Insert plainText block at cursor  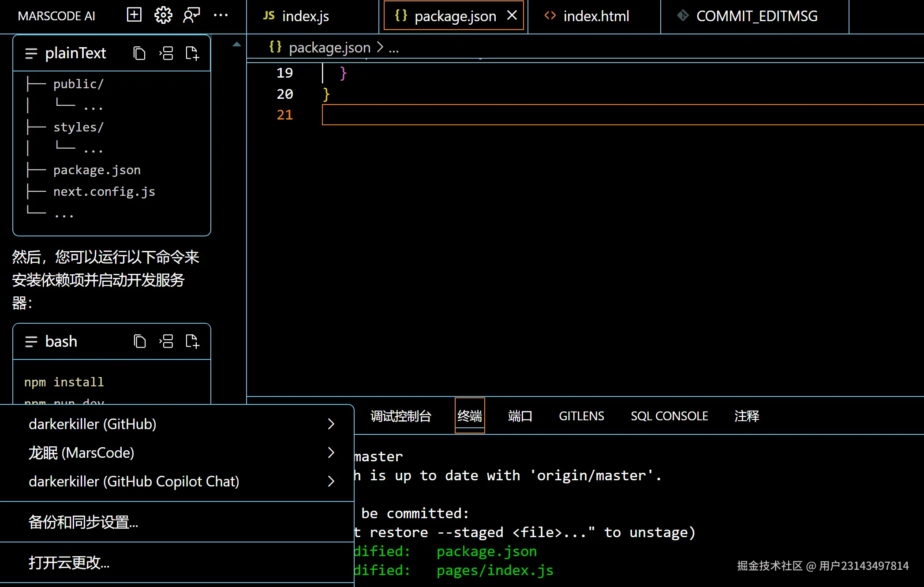click(166, 53)
